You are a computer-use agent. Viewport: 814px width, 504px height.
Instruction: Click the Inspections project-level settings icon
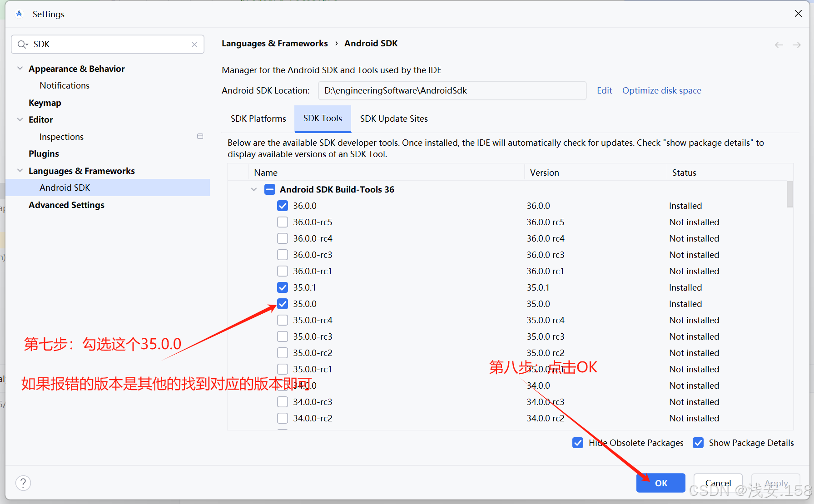click(x=200, y=136)
